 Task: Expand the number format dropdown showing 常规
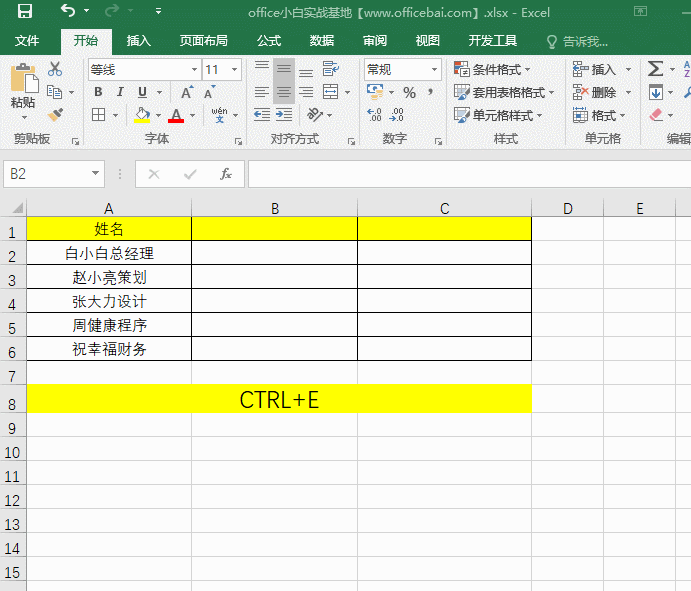pyautogui.click(x=434, y=70)
